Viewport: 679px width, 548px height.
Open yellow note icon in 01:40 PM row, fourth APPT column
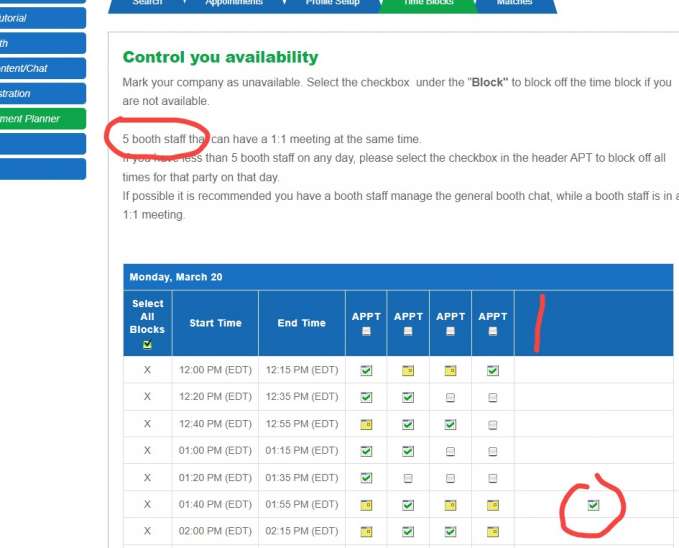coord(492,505)
